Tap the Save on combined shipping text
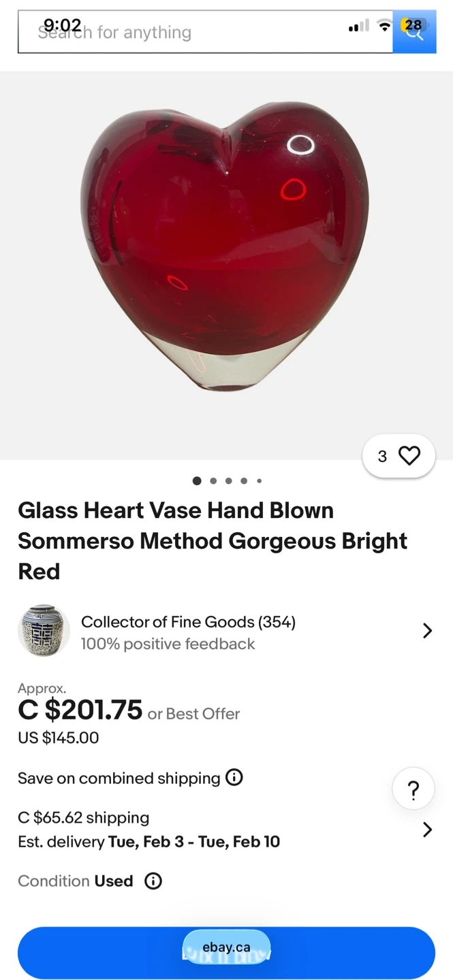Screen dimensions: 453x980 (x=119, y=778)
